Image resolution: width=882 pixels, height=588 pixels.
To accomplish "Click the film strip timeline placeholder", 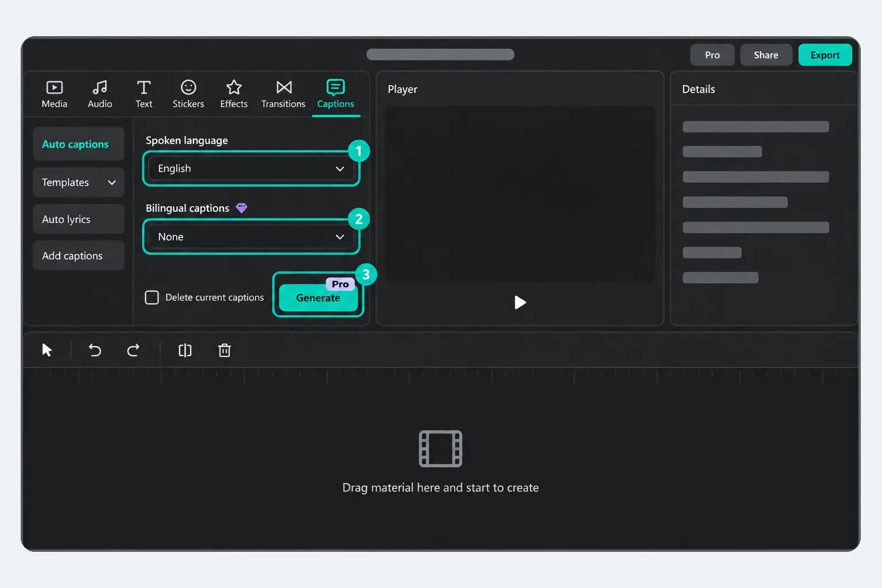I will [x=440, y=448].
